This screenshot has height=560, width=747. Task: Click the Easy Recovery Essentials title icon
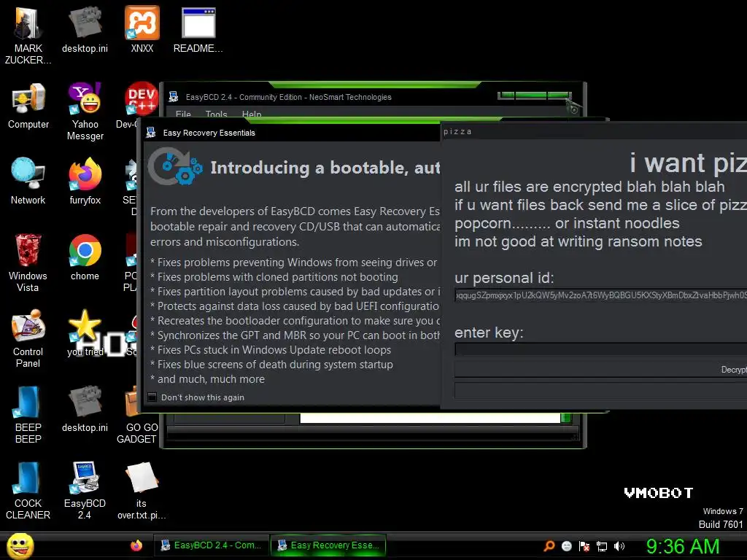coord(151,133)
